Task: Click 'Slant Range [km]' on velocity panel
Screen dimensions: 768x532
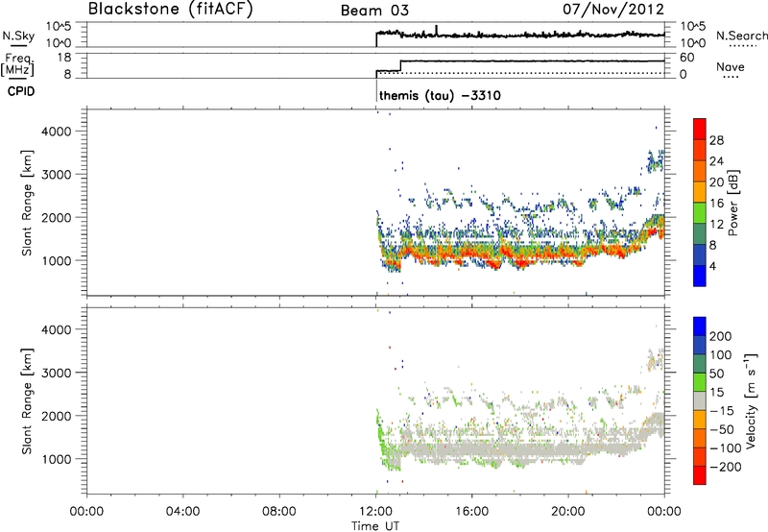Action: tap(27, 401)
